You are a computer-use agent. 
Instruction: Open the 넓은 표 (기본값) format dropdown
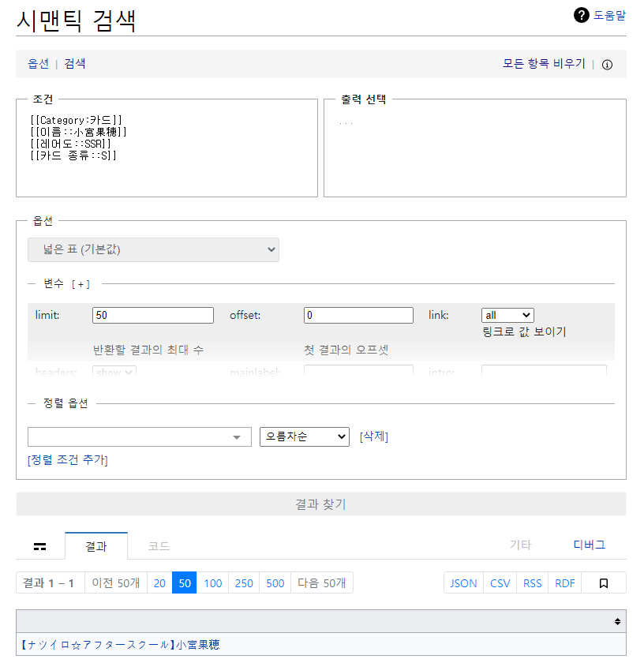(x=153, y=249)
